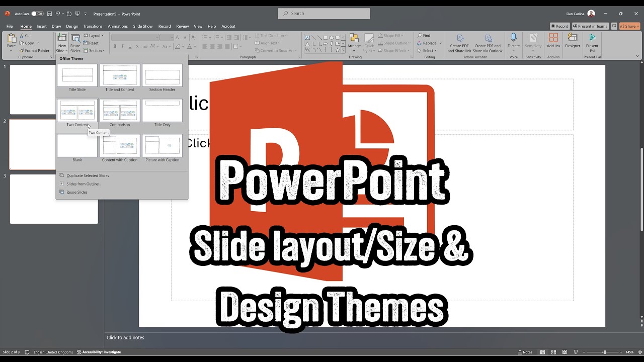Click the Save icon in title bar
Screen dimensions: 644x362
(x=49, y=14)
